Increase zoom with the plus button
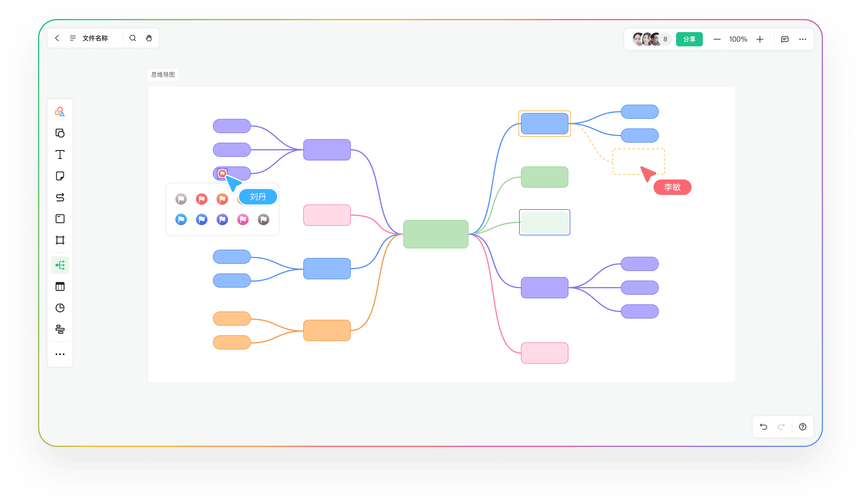This screenshot has height=504, width=861. [x=760, y=39]
